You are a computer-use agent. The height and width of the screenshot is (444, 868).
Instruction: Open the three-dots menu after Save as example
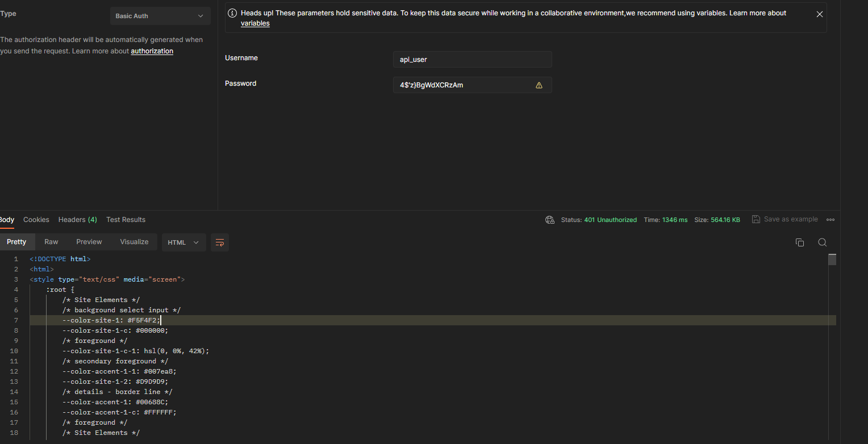(830, 220)
